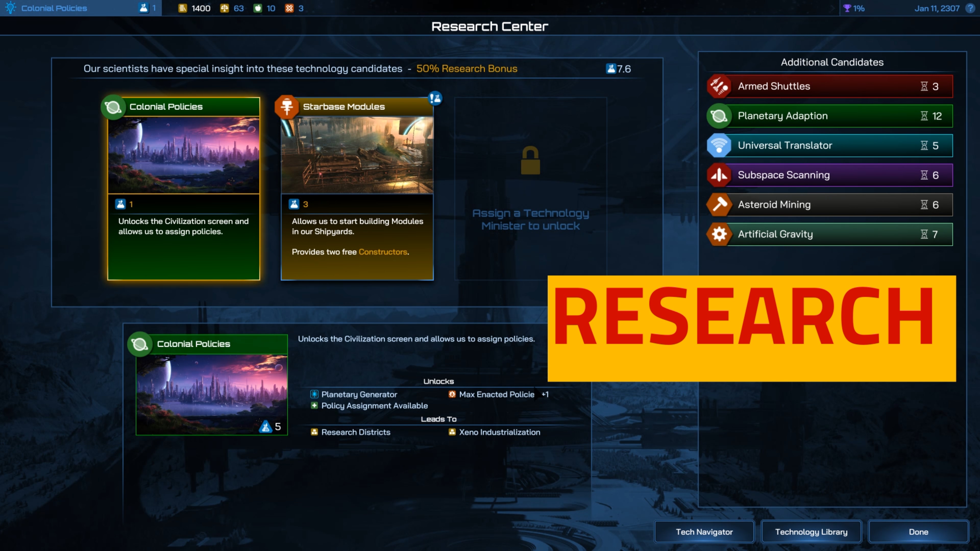This screenshot has height=551, width=980.
Task: Click the research alert flask badge
Action: (435, 98)
